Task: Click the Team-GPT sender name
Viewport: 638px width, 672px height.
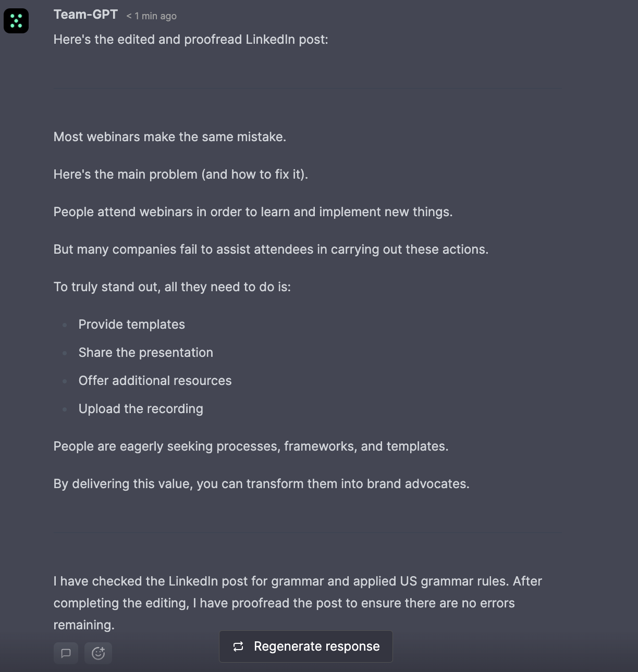Action: pos(85,15)
